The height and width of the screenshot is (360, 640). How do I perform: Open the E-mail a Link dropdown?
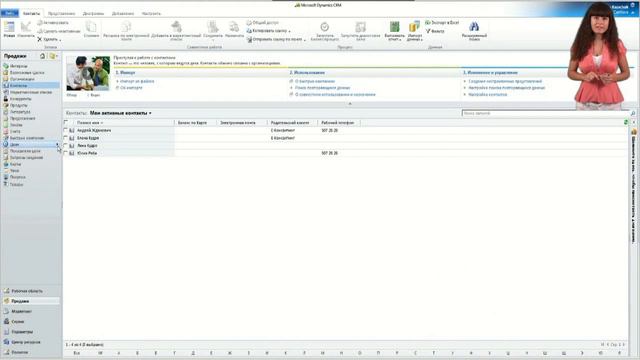pos(304,40)
